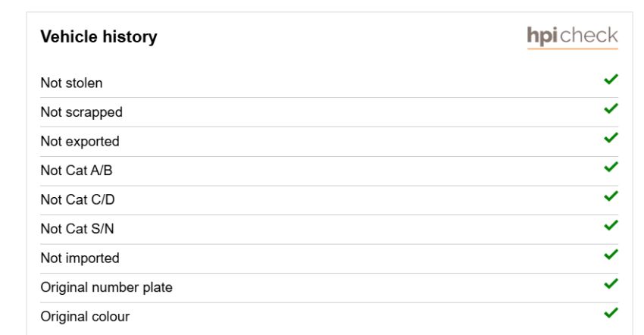This screenshot has width=644, height=335.
Task: Click the Original number plate green tick
Action: 611,283
